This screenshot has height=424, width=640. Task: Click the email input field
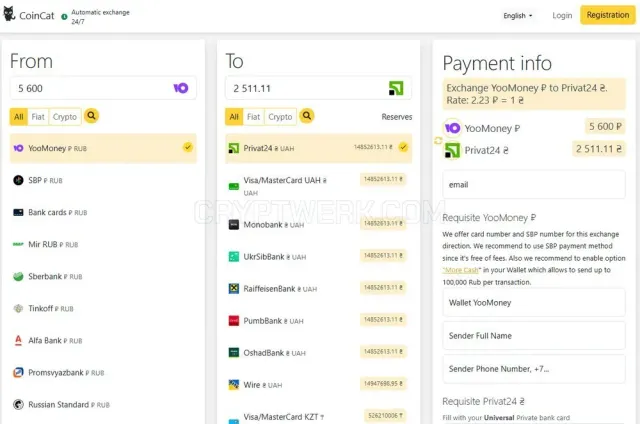point(534,185)
